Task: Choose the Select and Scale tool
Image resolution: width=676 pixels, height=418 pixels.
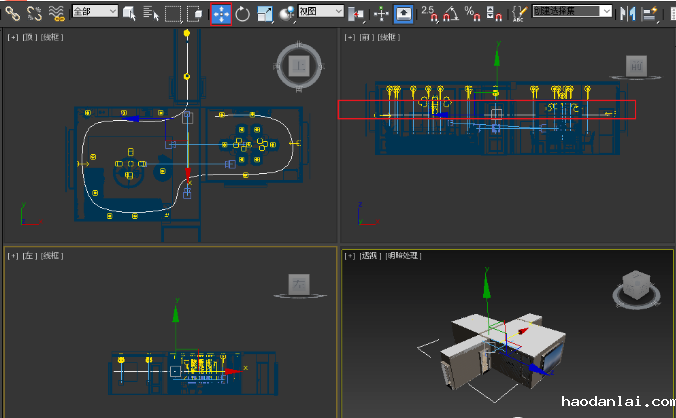Action: pos(265,14)
